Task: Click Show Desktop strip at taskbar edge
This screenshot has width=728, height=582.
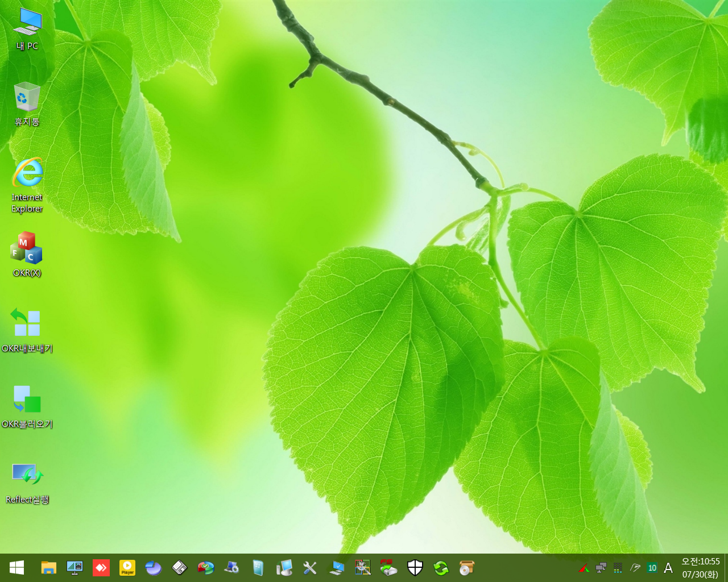Action: 726,568
